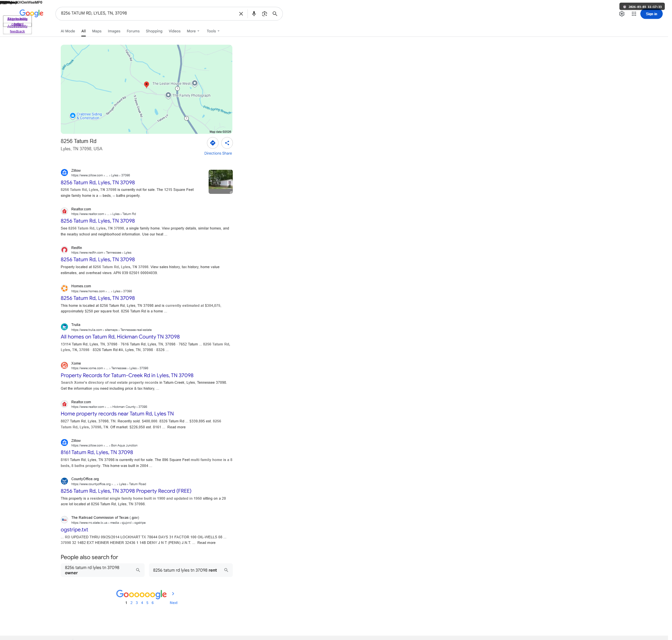The image size is (672, 640).
Task: Click the red location pin on the map
Action: pyautogui.click(x=147, y=85)
